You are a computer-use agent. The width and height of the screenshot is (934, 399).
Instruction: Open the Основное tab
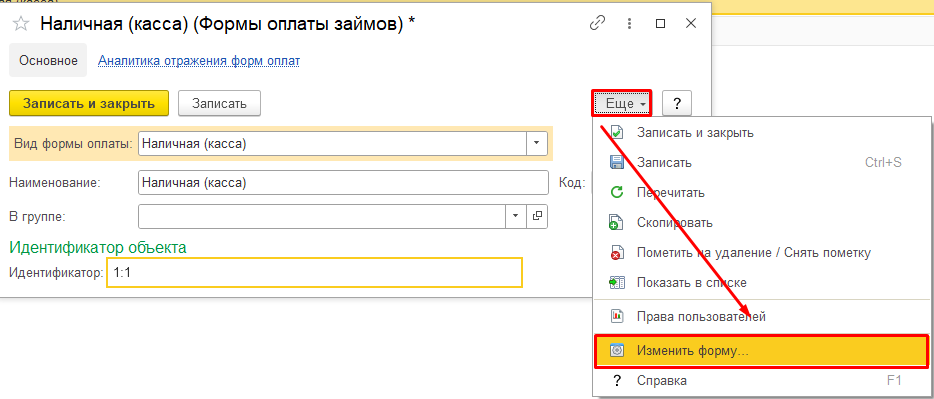tap(48, 60)
